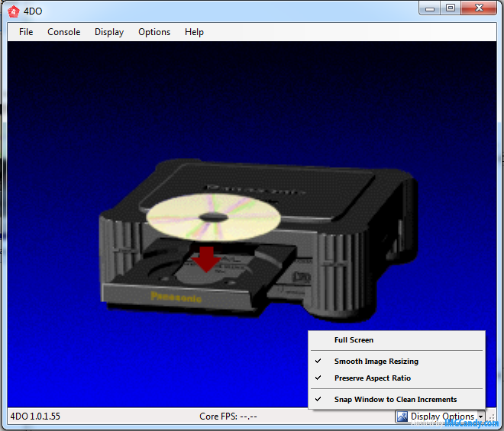Click the 4DO 1.0.1.55 version text
The height and width of the screenshot is (431, 504).
click(x=35, y=417)
